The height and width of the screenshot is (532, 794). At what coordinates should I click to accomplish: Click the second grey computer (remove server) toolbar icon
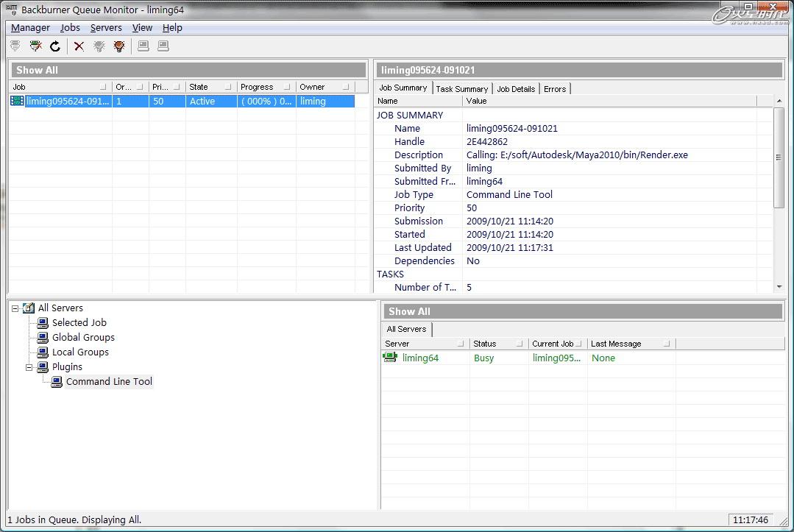click(163, 46)
